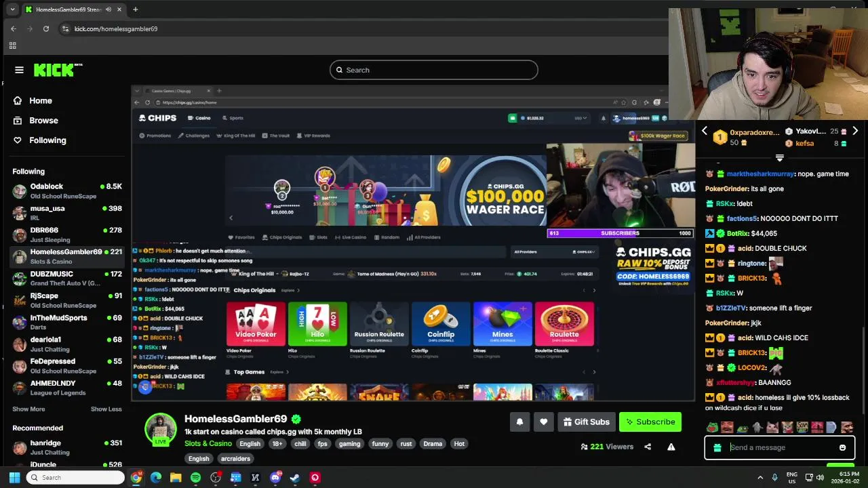Focus the Kick Search box

pos(434,70)
